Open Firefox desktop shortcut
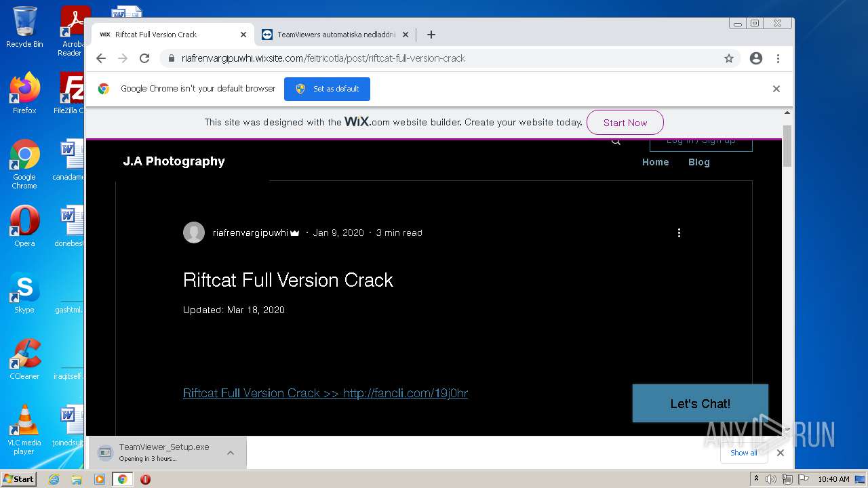The width and height of the screenshot is (868, 488). 24,94
